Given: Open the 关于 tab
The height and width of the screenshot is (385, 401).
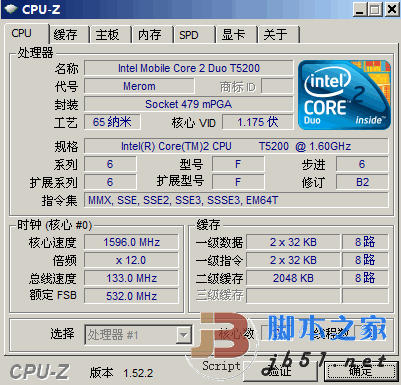Looking at the screenshot, I should coord(279,35).
